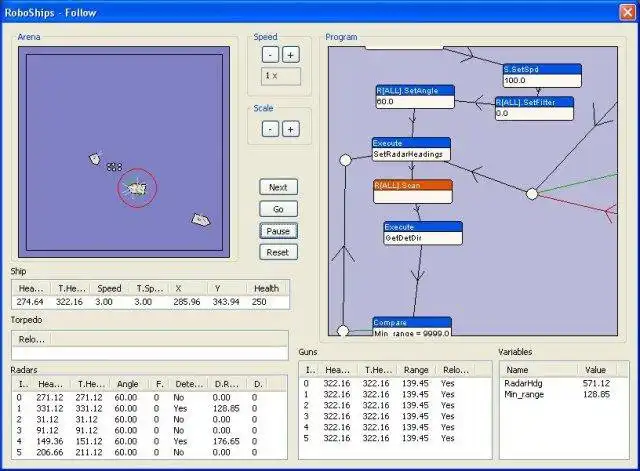Select gun row with index 3
This screenshot has height=471, width=640.
[395, 416]
